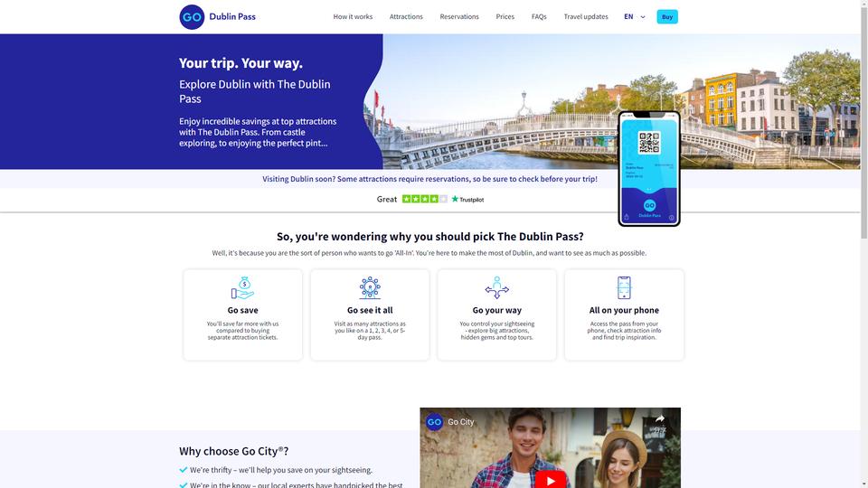
Task: Click the Go your way arrows icon
Action: pos(496,287)
